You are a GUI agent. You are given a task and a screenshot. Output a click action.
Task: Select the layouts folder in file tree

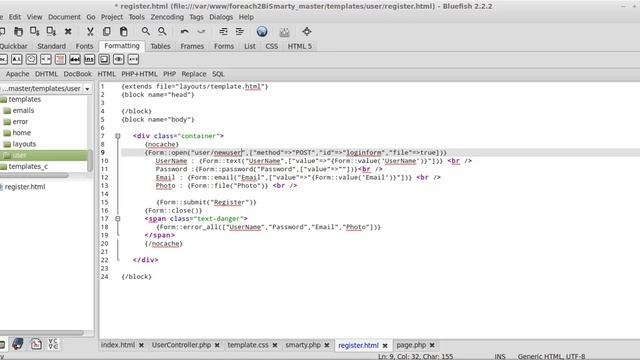[x=24, y=144]
